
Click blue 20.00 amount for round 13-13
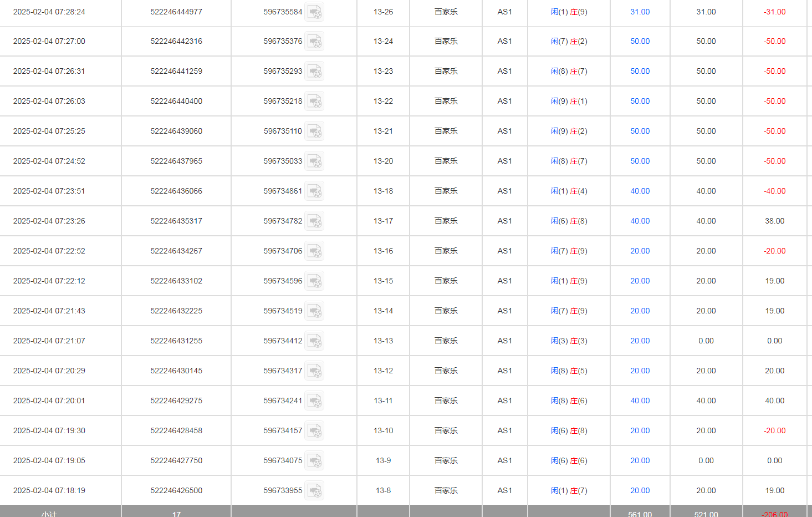click(640, 341)
